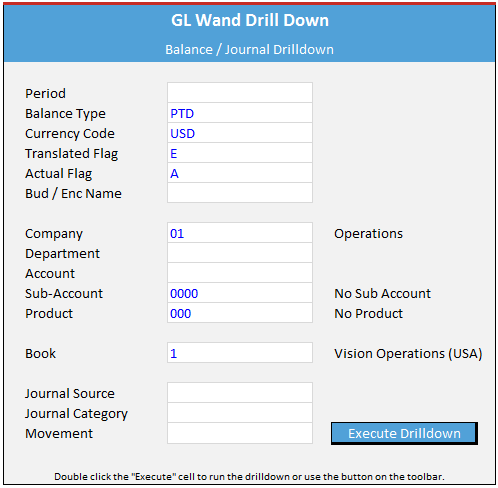This screenshot has height=488, width=498.
Task: Select the Period input cell
Action: pos(240,93)
